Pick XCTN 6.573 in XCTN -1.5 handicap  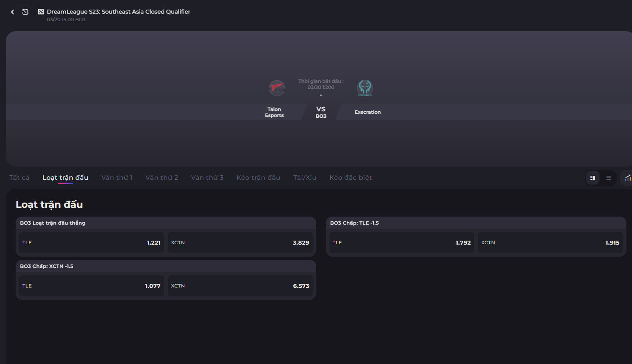coord(240,286)
